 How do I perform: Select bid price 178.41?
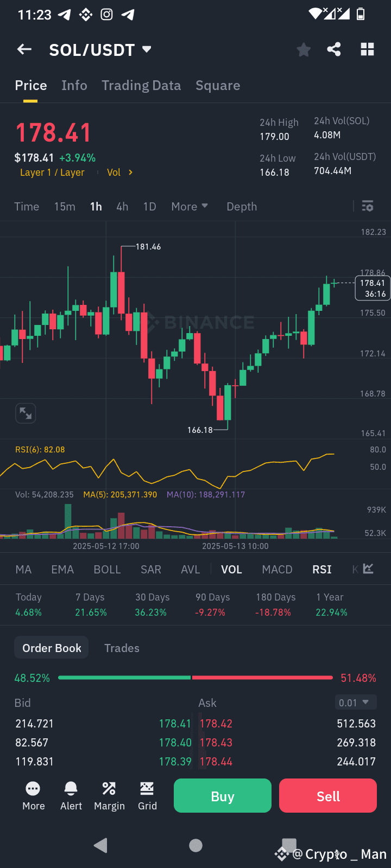[175, 724]
